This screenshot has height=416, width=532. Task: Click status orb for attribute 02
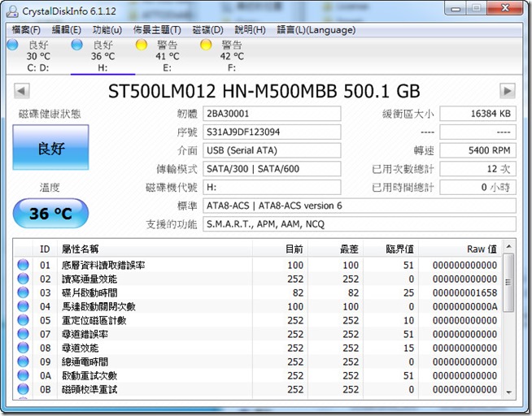pyautogui.click(x=23, y=279)
